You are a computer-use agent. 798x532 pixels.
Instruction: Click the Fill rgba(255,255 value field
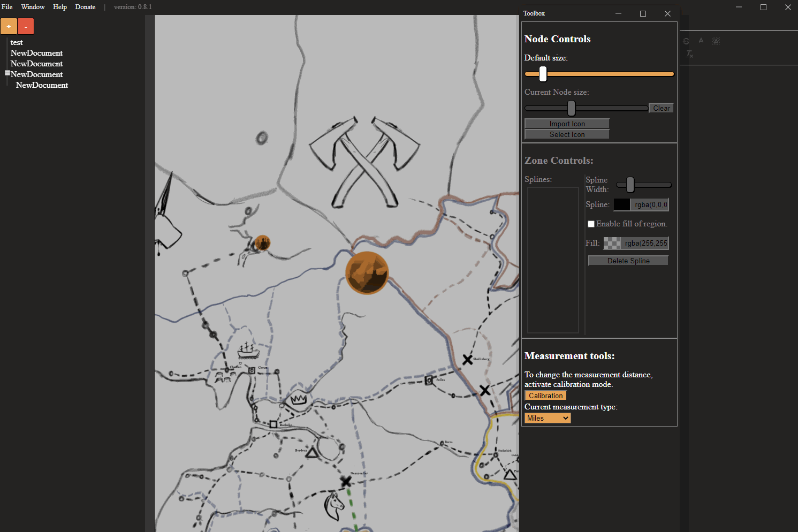pyautogui.click(x=645, y=243)
